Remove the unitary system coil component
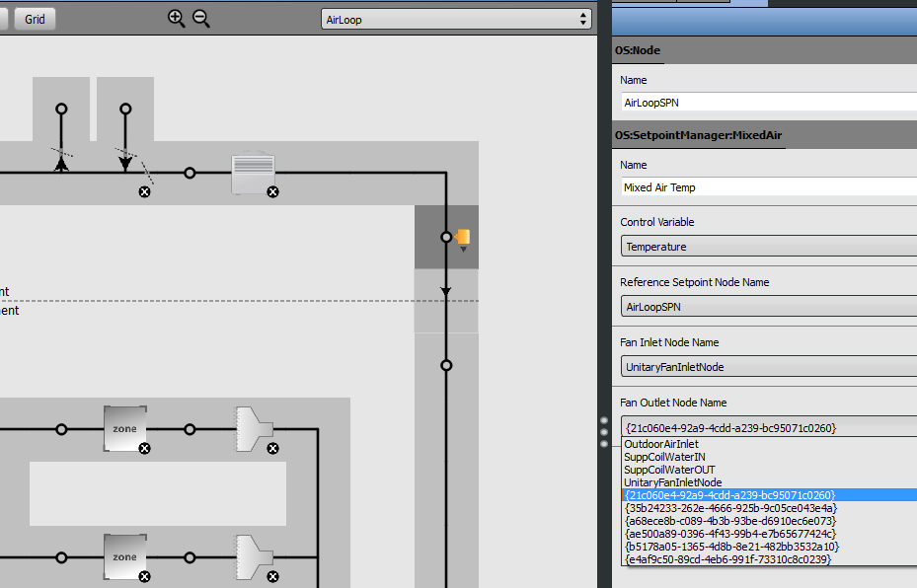This screenshot has width=917, height=588. point(272,191)
